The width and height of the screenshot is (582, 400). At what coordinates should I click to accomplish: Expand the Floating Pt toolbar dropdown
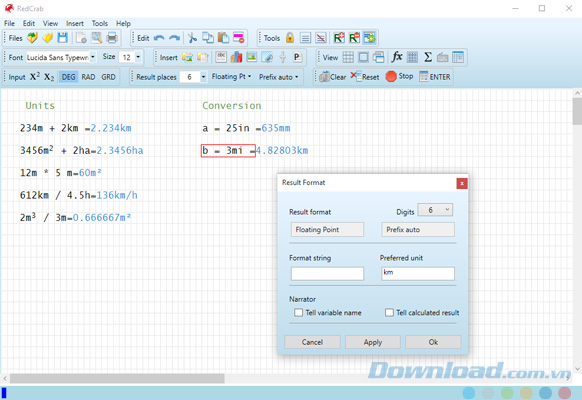tap(231, 76)
